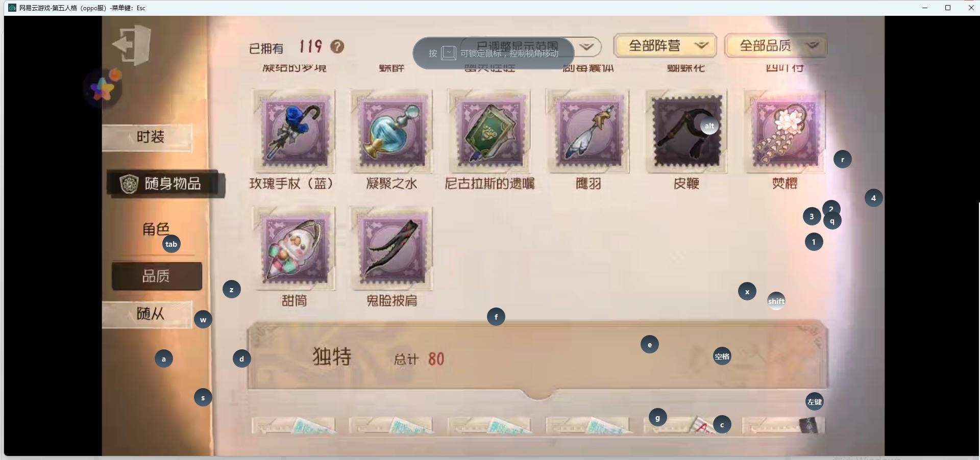Toggle sorting by 品质

coord(157,276)
